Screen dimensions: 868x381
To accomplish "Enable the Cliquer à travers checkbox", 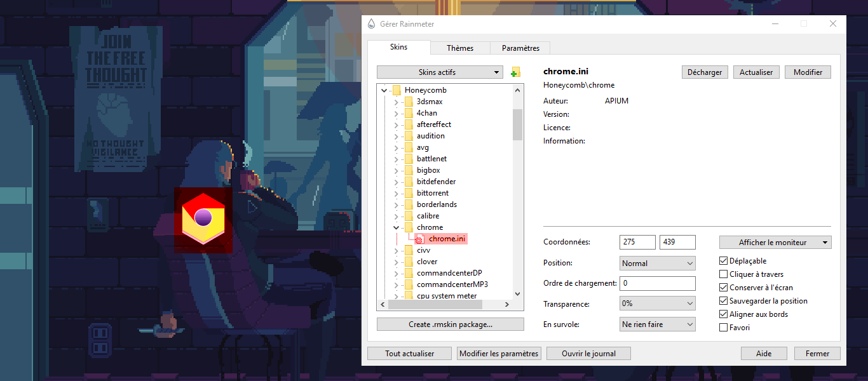I will [x=723, y=274].
